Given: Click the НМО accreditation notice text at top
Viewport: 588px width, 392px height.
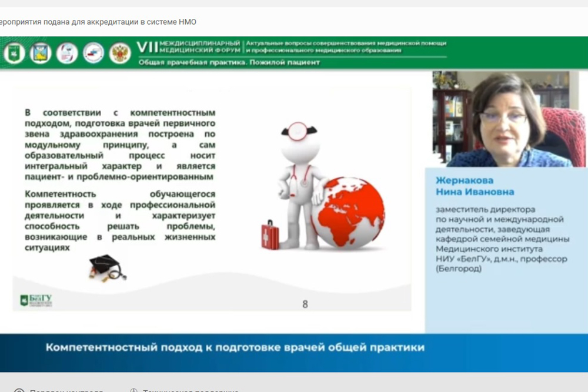Looking at the screenshot, I should (x=97, y=22).
